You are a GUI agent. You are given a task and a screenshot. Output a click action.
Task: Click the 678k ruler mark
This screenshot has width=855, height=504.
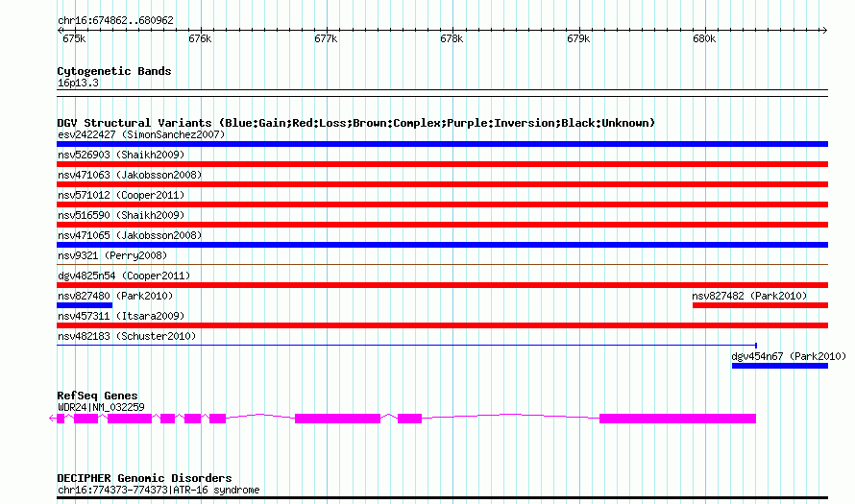coord(452,38)
